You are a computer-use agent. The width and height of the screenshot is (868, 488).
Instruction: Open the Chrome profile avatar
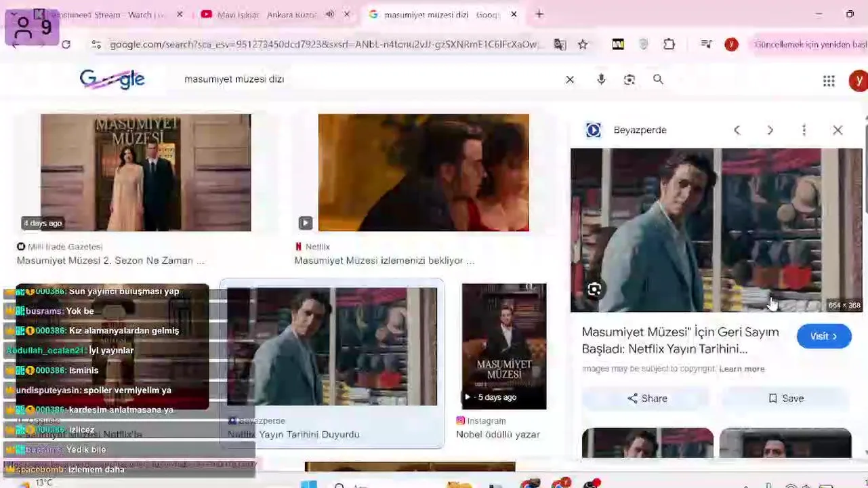[731, 44]
